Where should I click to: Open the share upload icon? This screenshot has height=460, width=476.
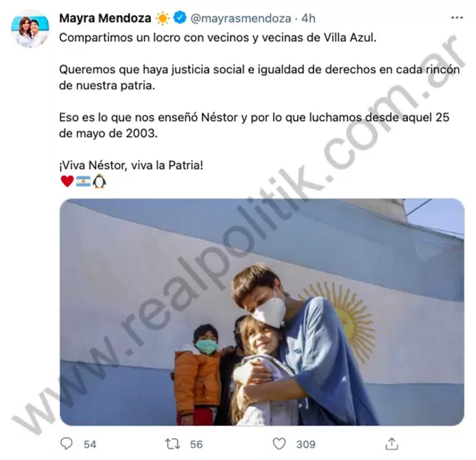[x=391, y=444]
